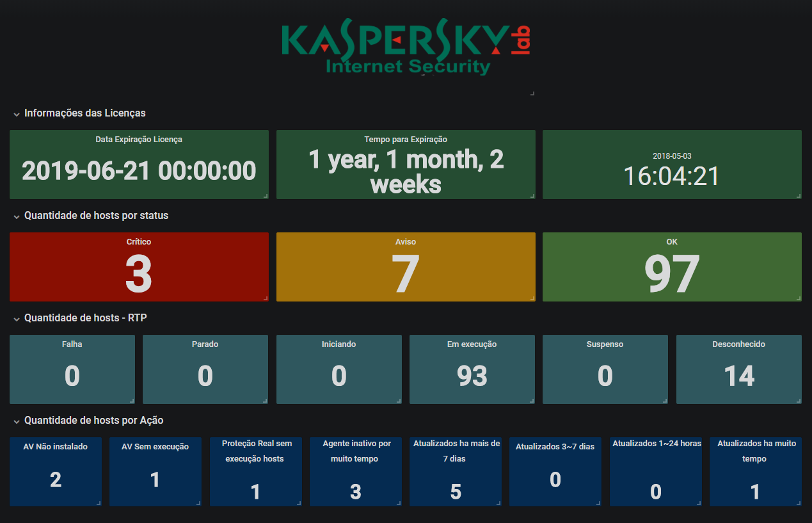Viewport: 812px width, 523px height.
Task: Open the Agente inativo por muito tempo title
Action: click(355, 451)
